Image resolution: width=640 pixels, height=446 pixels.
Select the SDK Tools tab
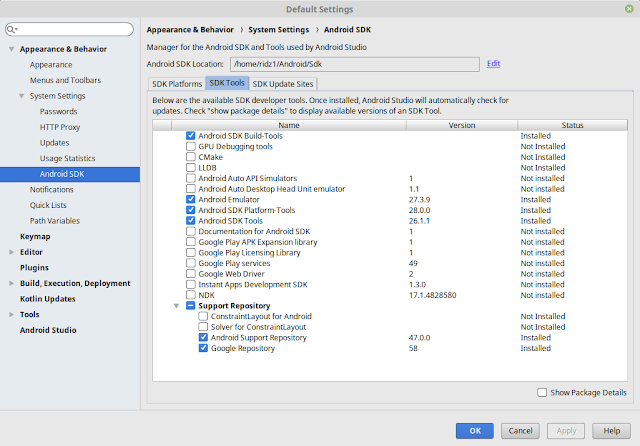227,83
